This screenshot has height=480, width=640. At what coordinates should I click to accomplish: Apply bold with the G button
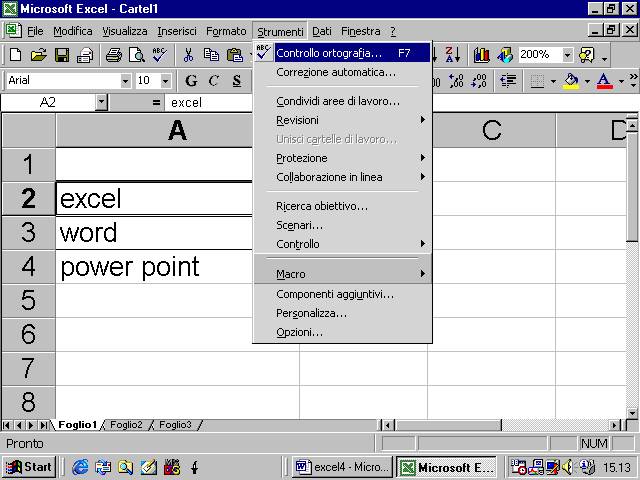(x=191, y=80)
